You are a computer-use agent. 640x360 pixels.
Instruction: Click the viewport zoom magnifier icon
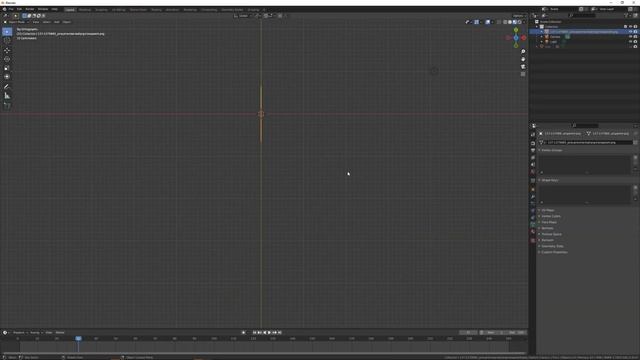click(x=523, y=52)
